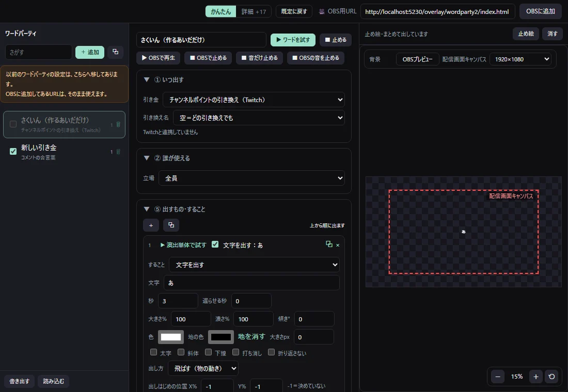Delete 新しい引き金 with its trash icon
Screen dimensions: 568x392
click(118, 152)
